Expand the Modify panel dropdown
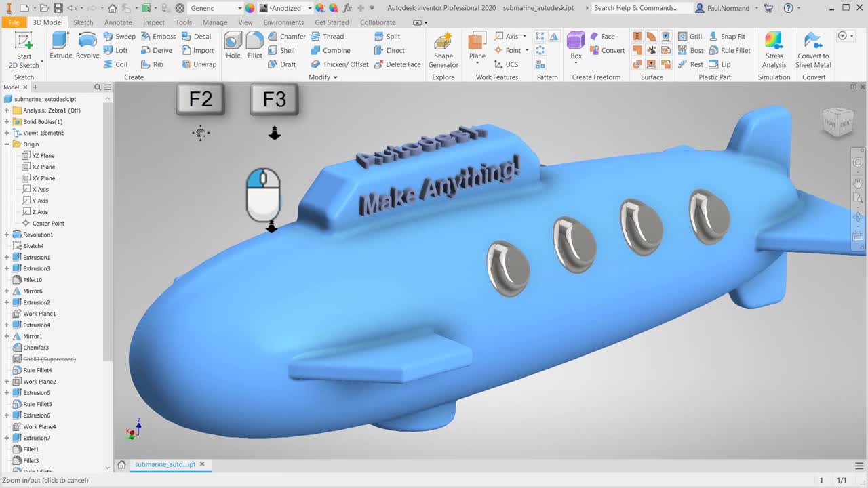Viewport: 868px width, 488px height. 335,77
